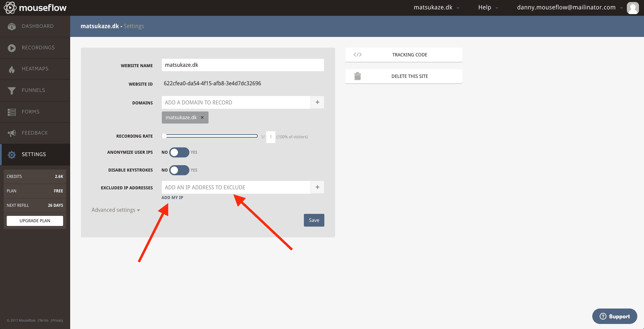
Task: Select the Feedback megaphone icon
Action: (12, 133)
